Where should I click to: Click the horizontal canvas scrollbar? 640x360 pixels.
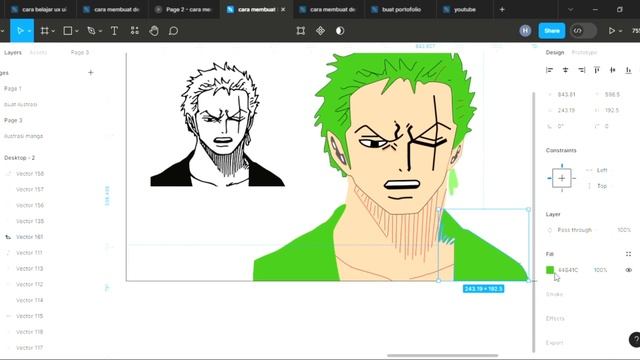(x=442, y=356)
